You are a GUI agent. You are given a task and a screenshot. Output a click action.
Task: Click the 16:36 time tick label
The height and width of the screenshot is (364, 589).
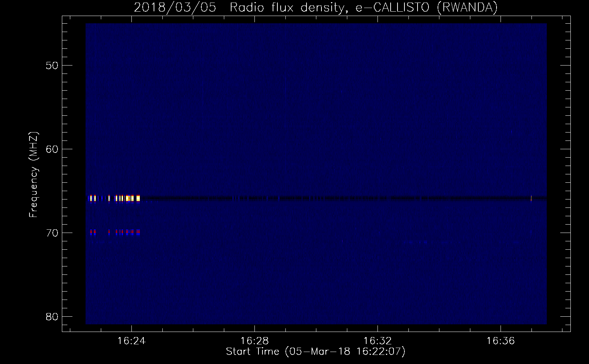[501, 341]
